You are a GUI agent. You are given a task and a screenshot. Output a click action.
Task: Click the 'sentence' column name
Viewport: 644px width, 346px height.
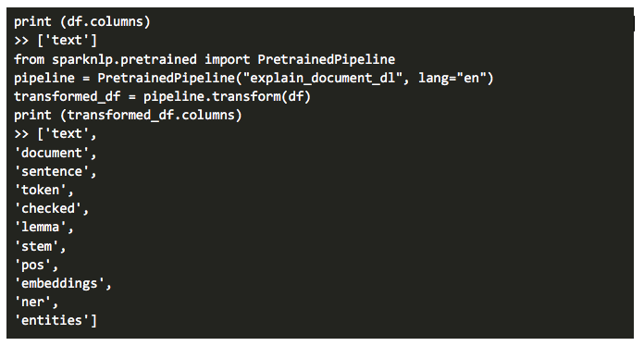point(52,171)
